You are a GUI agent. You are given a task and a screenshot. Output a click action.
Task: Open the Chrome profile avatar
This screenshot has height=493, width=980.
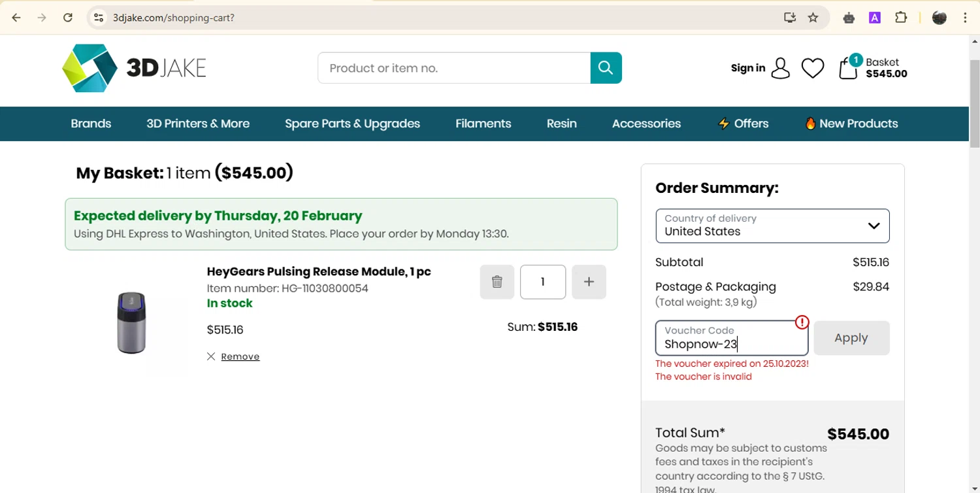[x=939, y=18]
